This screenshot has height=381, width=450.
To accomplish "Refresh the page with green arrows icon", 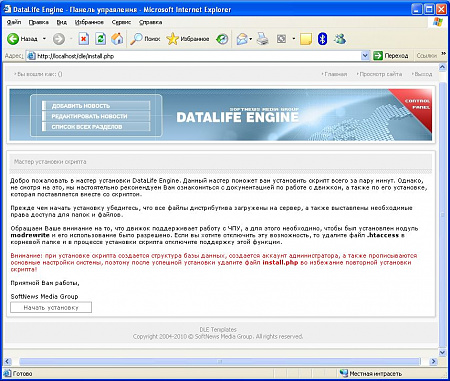I will pos(100,39).
